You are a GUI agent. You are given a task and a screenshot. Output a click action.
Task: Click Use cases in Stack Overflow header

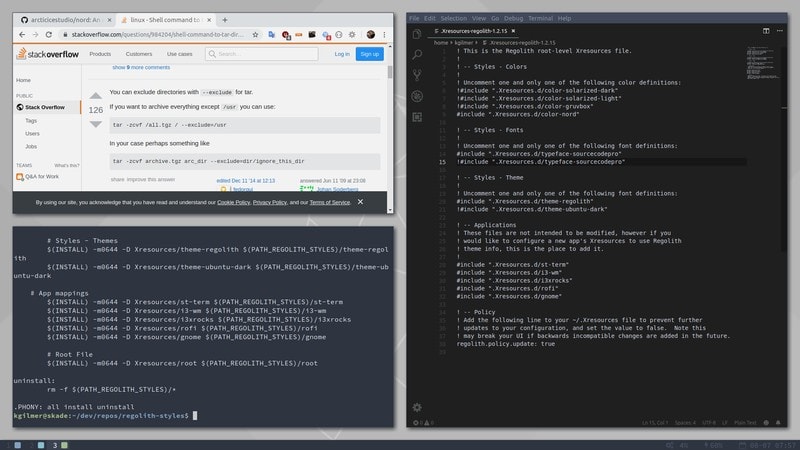(180, 54)
